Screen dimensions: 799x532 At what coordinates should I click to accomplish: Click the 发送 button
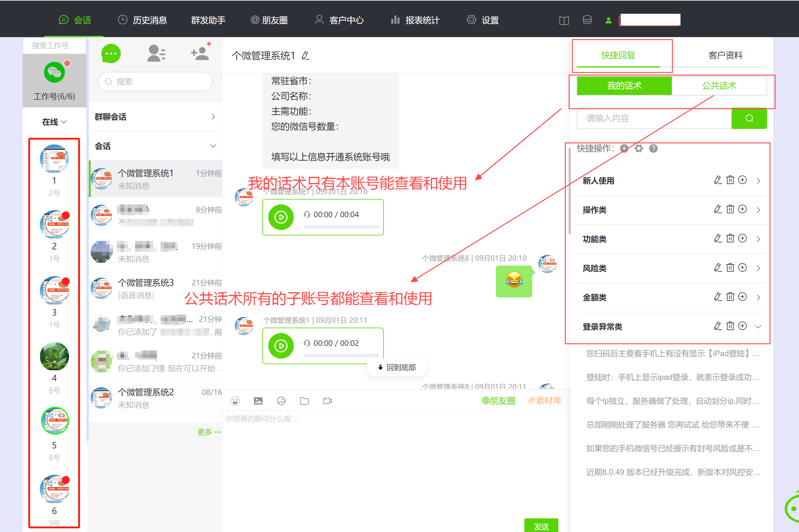click(x=541, y=526)
